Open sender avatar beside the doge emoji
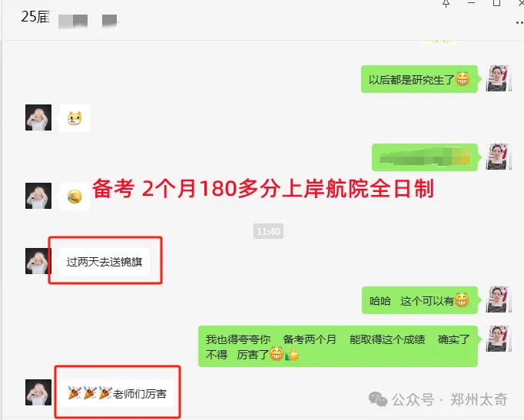 (x=38, y=117)
